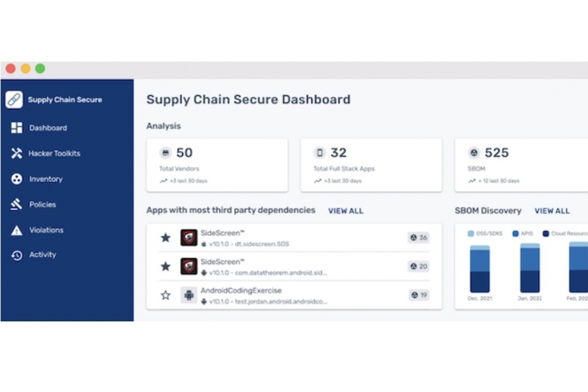Click the Policies gavel icon

point(16,204)
